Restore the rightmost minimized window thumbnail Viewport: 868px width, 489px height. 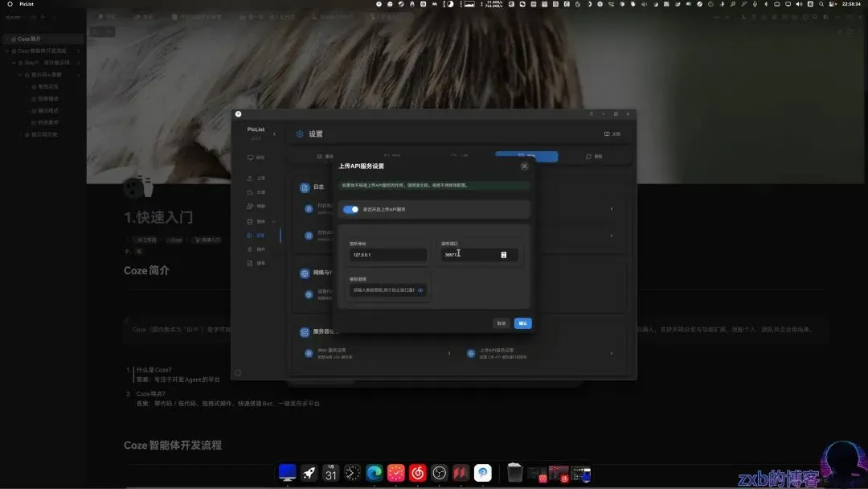coord(581,474)
